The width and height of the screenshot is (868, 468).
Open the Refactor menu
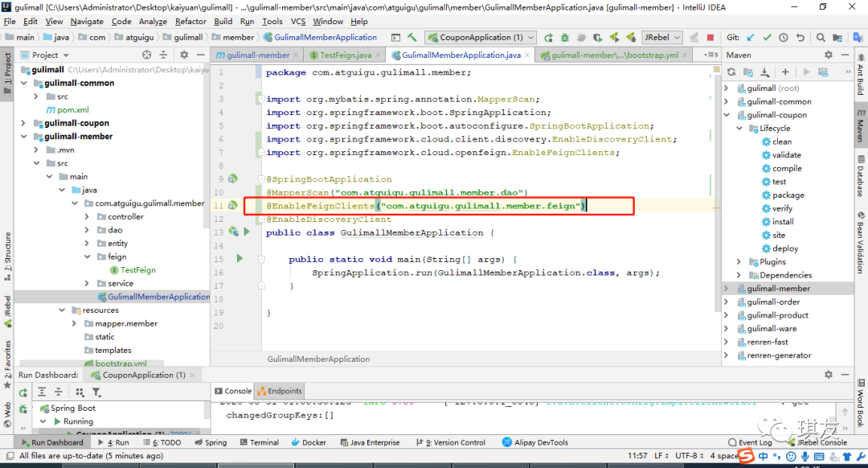190,21
